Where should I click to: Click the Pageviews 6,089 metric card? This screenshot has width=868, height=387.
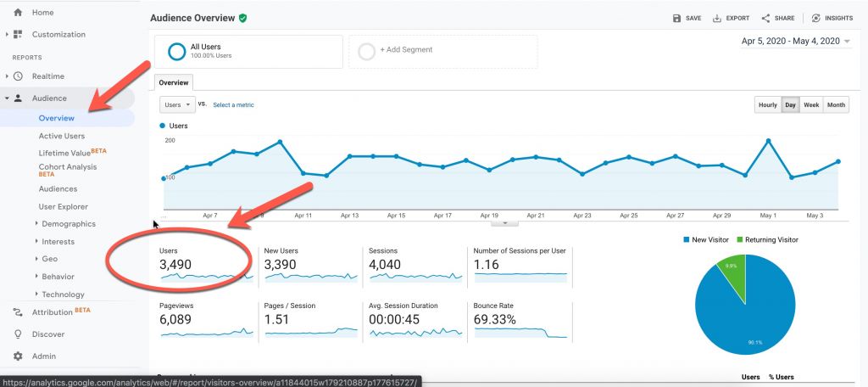point(206,321)
